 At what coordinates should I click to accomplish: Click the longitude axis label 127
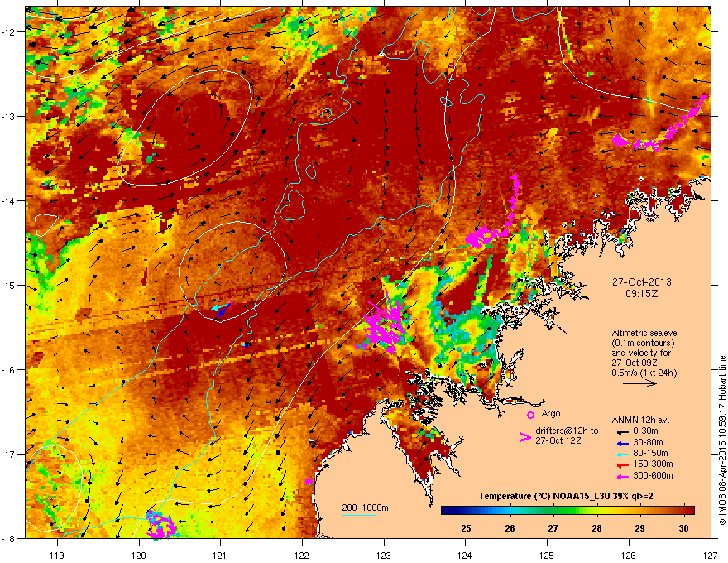[x=711, y=555]
